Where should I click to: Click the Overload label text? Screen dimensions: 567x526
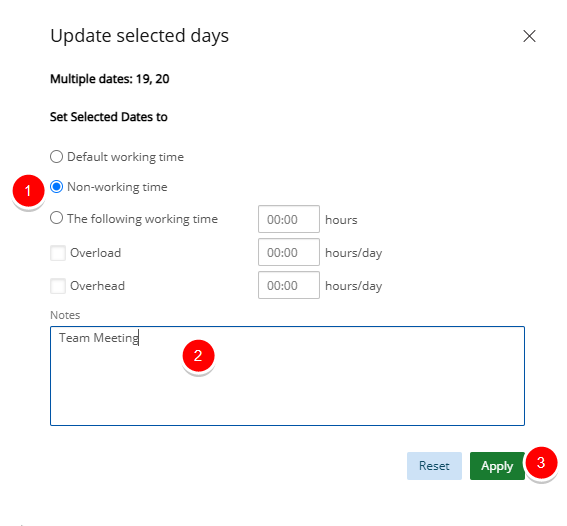tap(95, 253)
